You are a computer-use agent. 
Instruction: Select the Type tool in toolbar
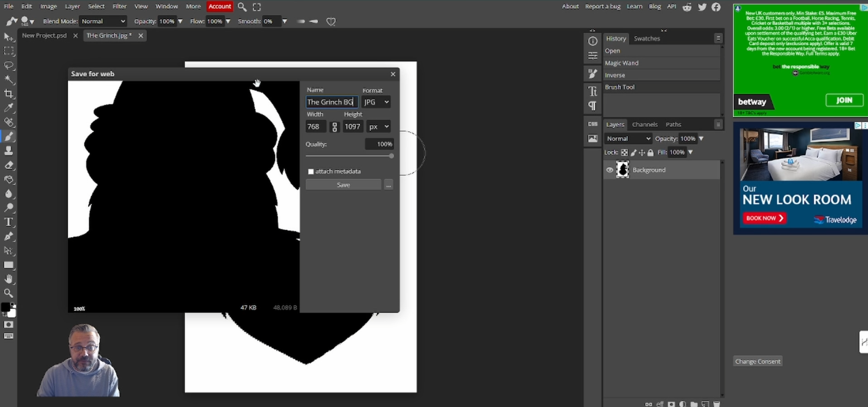click(x=9, y=222)
